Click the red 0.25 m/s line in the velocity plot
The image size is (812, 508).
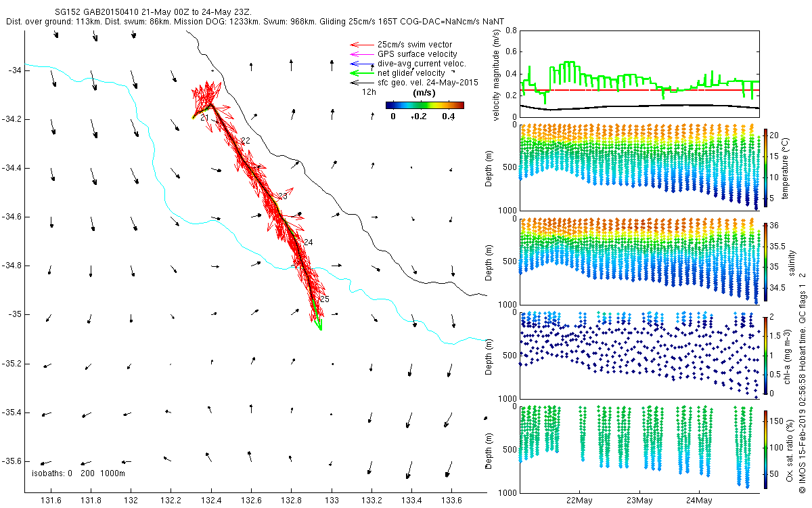tap(640, 89)
